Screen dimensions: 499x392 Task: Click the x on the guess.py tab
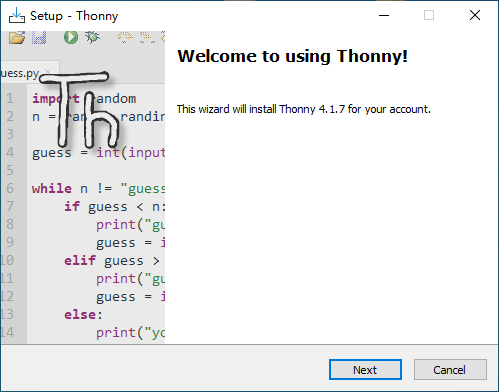tap(48, 71)
